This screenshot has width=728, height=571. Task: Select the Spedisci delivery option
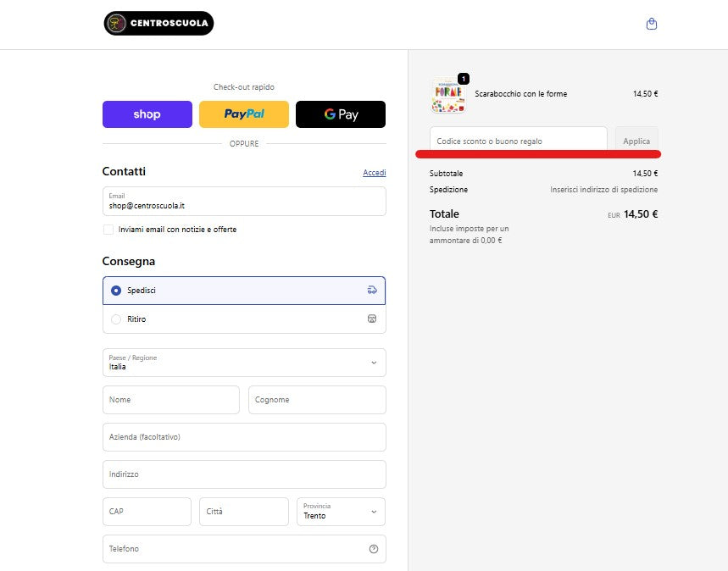point(116,291)
